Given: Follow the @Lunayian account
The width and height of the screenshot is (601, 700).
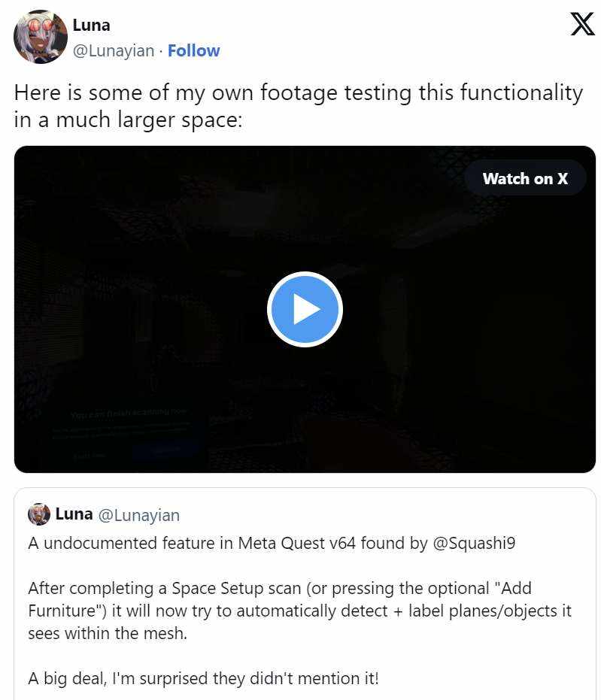Looking at the screenshot, I should 193,51.
